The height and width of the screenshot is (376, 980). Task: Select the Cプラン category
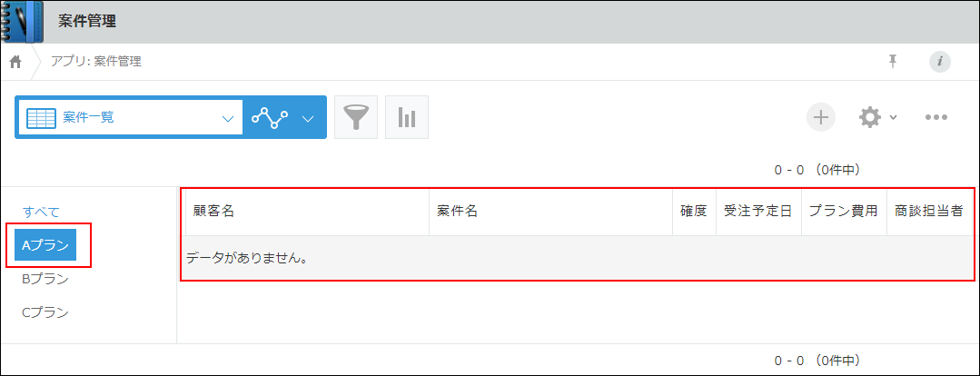(45, 312)
